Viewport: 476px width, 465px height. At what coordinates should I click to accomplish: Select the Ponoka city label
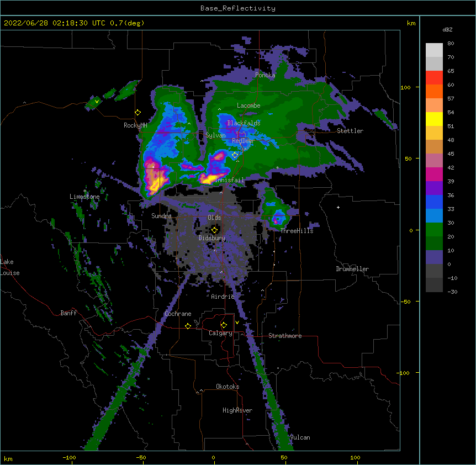coord(265,75)
